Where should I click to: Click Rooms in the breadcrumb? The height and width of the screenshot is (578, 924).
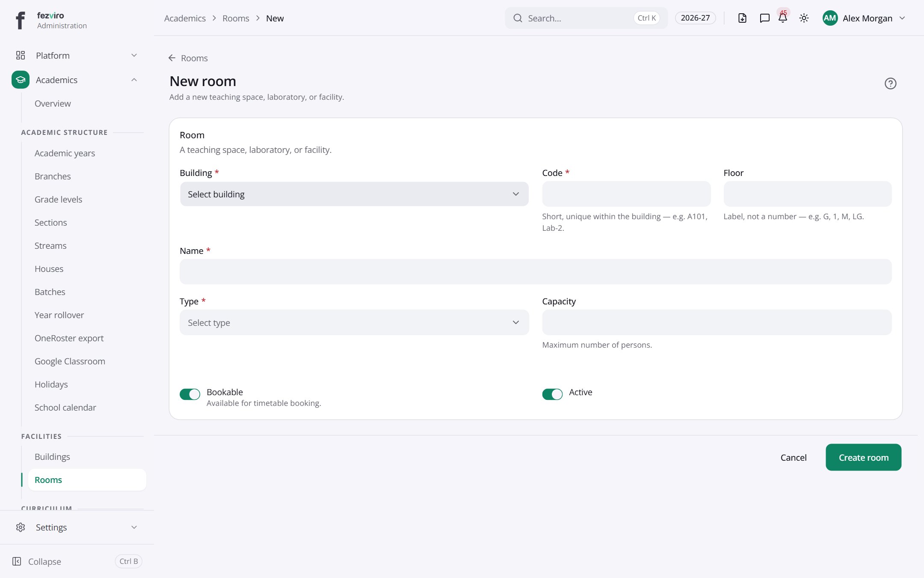tap(236, 18)
